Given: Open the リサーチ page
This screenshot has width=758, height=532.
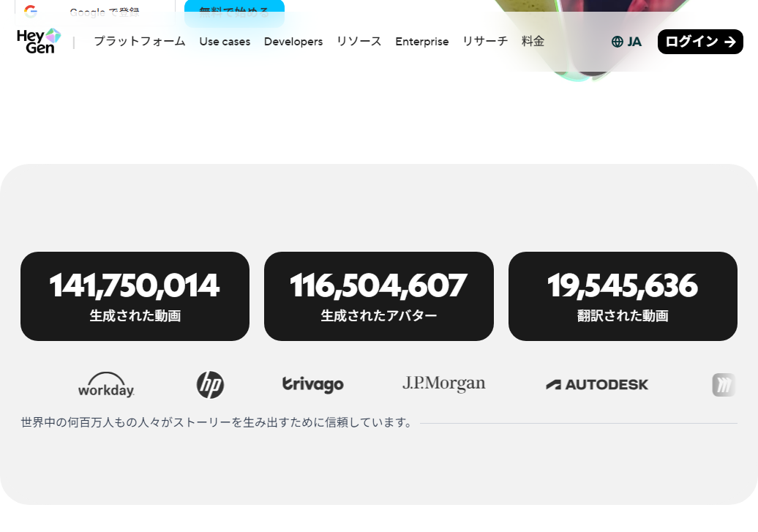Looking at the screenshot, I should coord(485,42).
